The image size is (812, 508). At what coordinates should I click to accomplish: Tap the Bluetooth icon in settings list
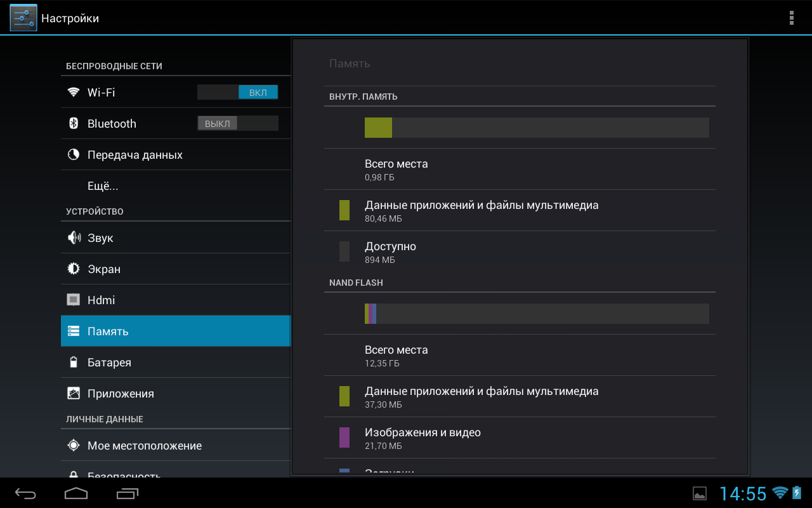[x=74, y=123]
